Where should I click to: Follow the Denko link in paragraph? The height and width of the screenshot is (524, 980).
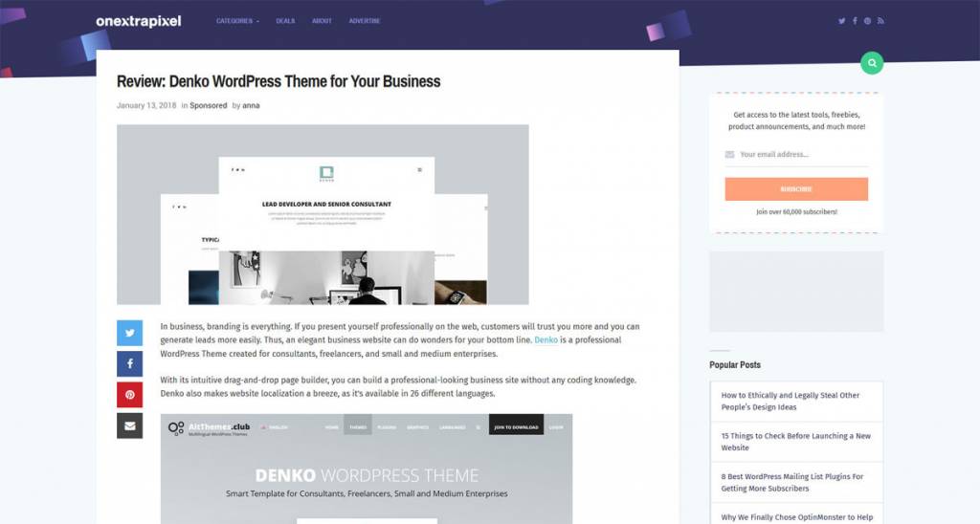pos(546,339)
